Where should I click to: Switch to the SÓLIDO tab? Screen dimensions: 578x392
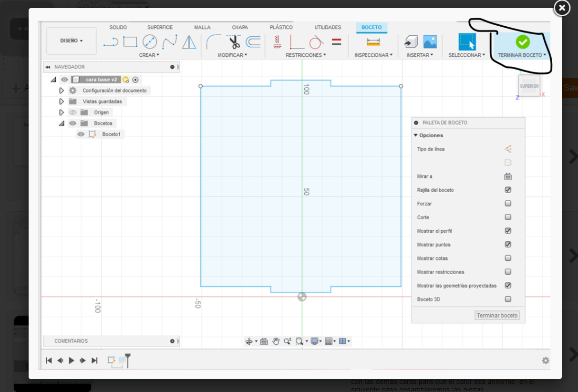(118, 28)
